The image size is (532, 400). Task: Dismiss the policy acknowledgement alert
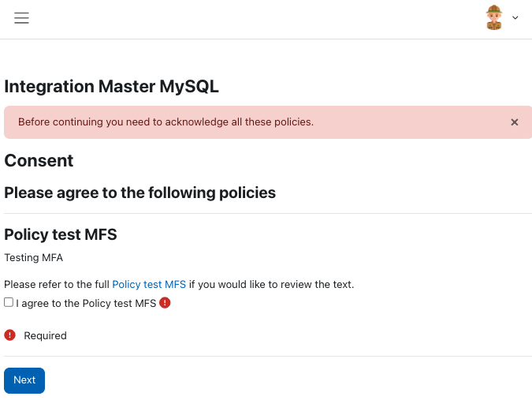click(515, 122)
